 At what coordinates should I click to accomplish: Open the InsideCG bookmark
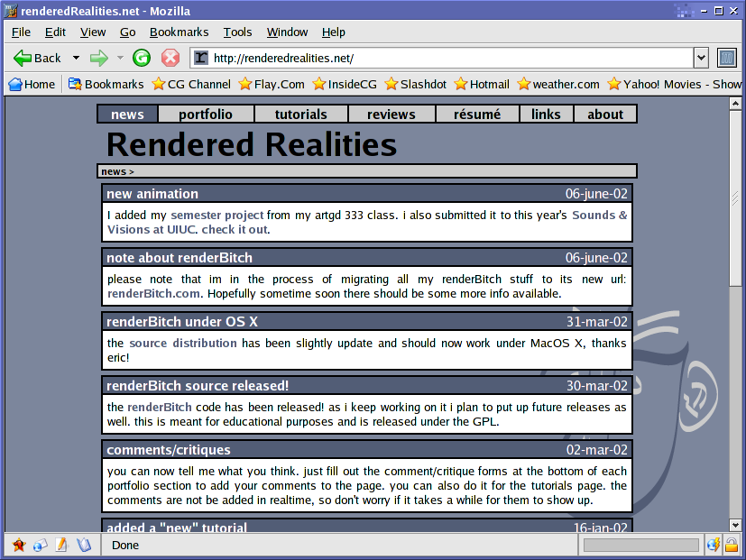345,84
